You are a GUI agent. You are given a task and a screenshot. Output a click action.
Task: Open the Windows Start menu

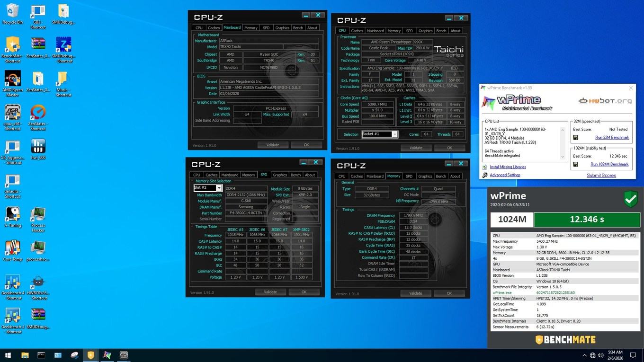tap(8, 355)
